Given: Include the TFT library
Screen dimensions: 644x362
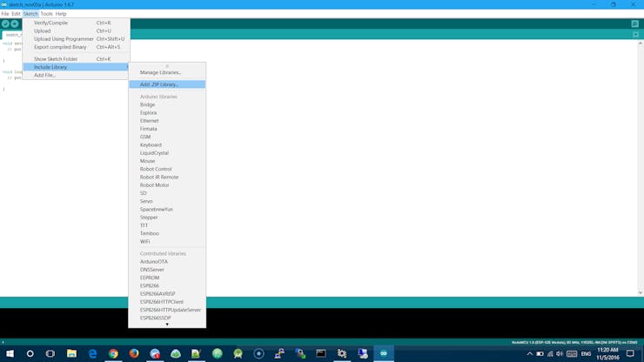Looking at the screenshot, I should (x=167, y=225).
